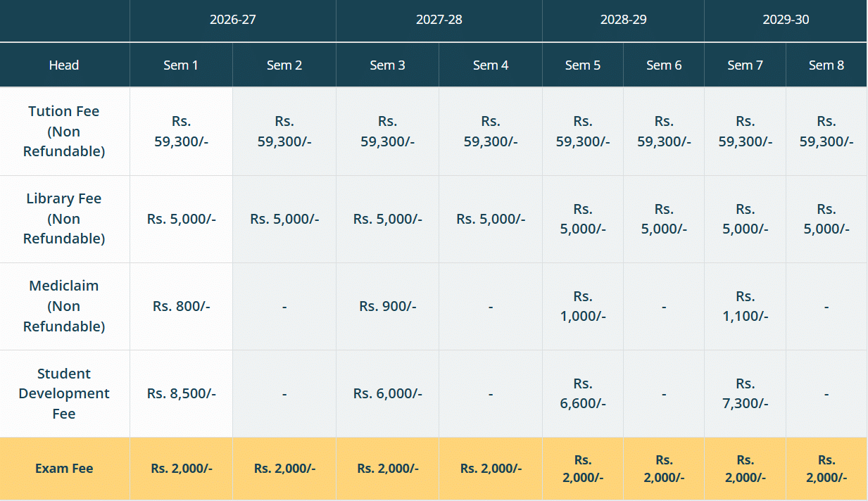Screen dimensions: 868x501
Task: Select the Exam Fee row label
Action: tap(64, 469)
